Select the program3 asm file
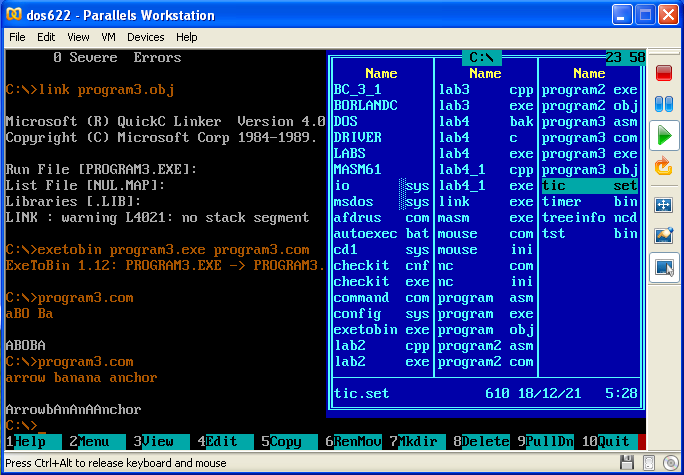The width and height of the screenshot is (684, 475). coord(590,121)
